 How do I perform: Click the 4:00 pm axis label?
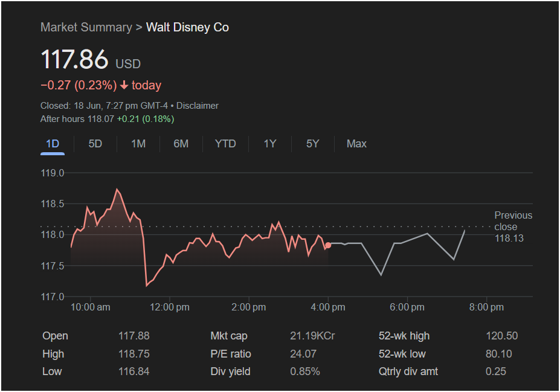point(328,307)
